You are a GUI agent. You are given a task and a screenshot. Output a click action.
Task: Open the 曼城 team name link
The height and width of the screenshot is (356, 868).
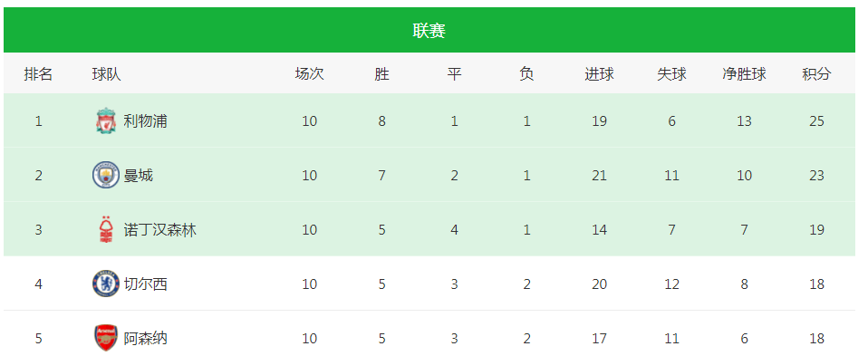[139, 176]
